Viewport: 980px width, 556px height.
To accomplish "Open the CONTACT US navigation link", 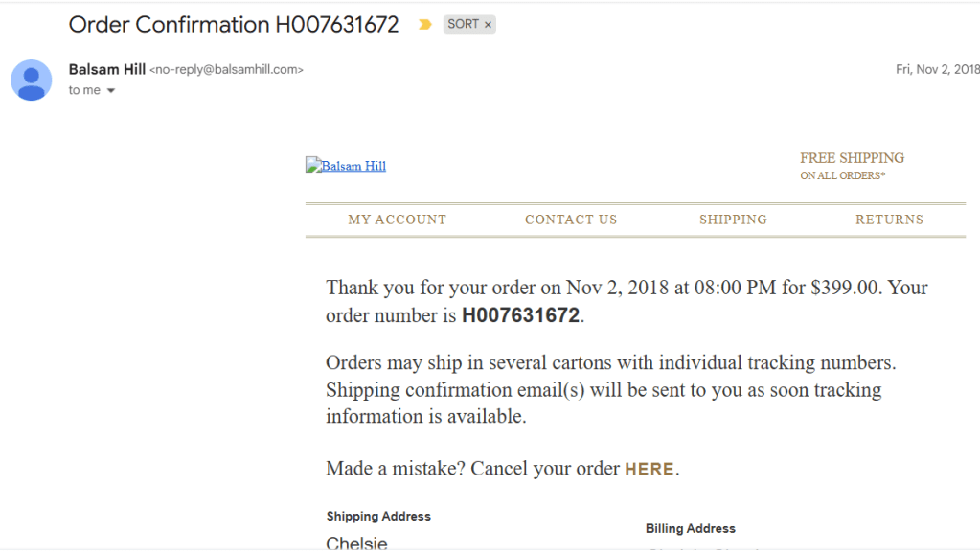I will 571,220.
